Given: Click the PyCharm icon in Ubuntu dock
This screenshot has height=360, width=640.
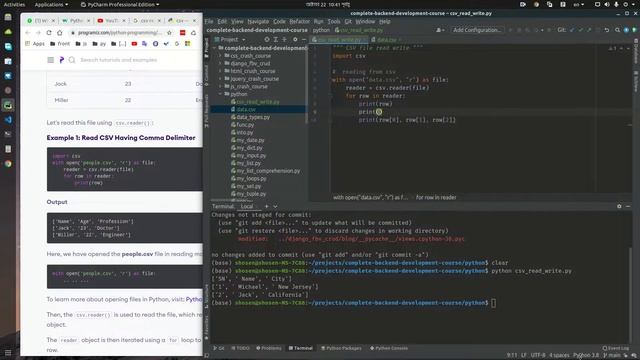Looking at the screenshot, I should (x=8, y=105).
